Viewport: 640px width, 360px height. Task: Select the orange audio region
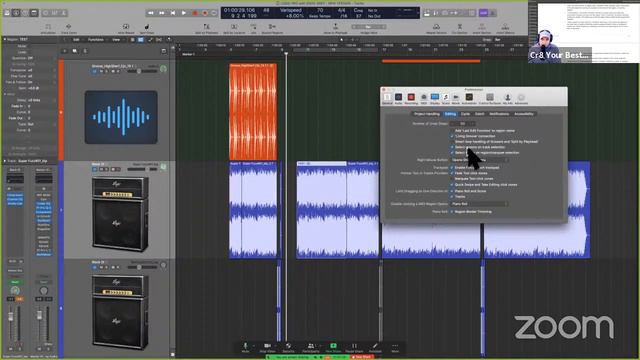click(x=253, y=111)
